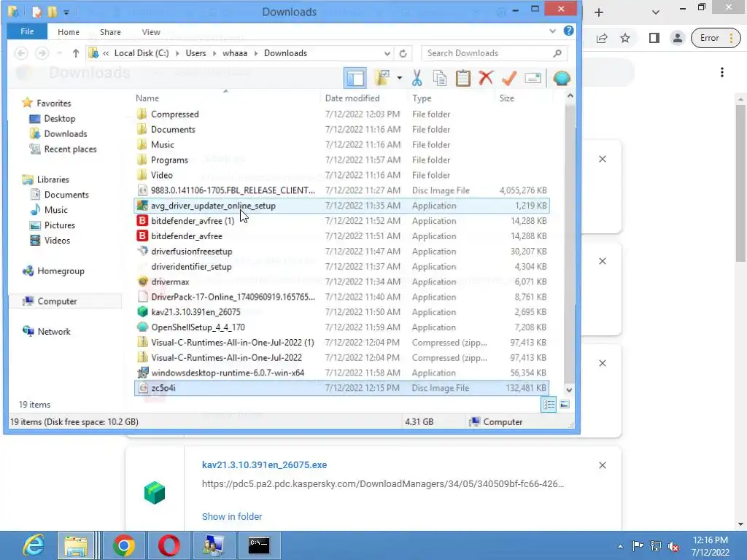
Task: Open Classic Shell settings shell icon
Action: coord(562,78)
